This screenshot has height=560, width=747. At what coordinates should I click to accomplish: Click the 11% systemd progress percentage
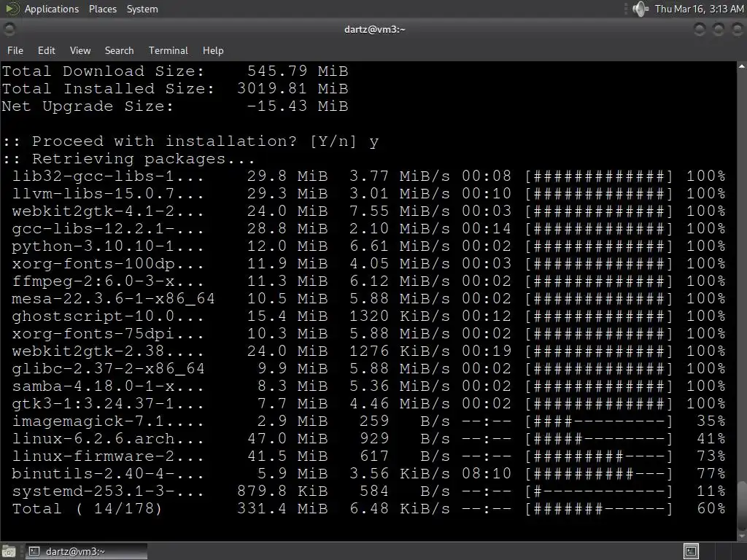click(711, 491)
